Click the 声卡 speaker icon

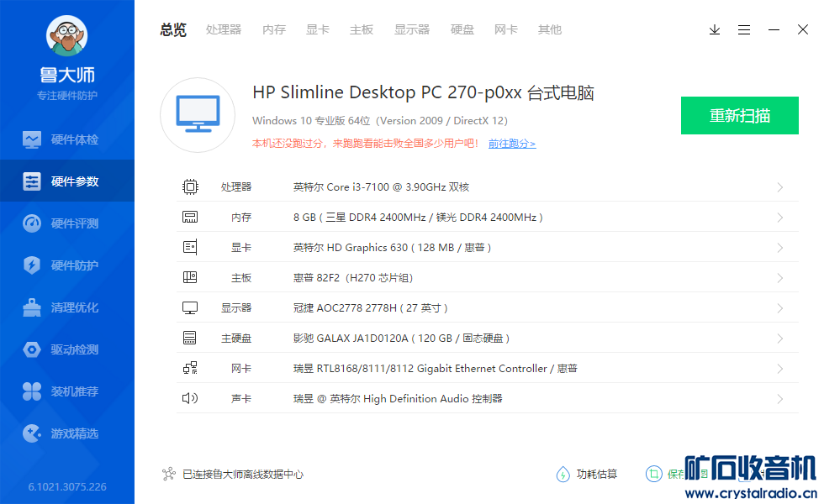pyautogui.click(x=190, y=398)
